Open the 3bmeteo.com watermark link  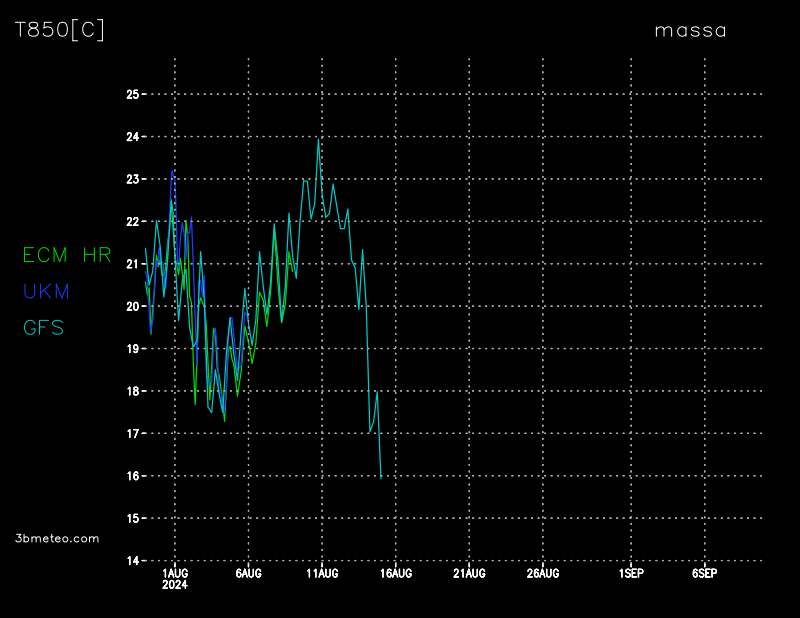(x=58, y=538)
